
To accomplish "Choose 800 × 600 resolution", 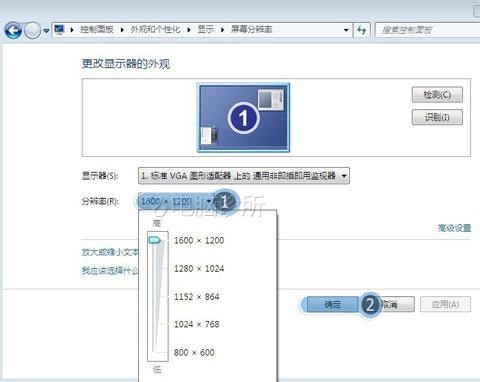I will (194, 352).
